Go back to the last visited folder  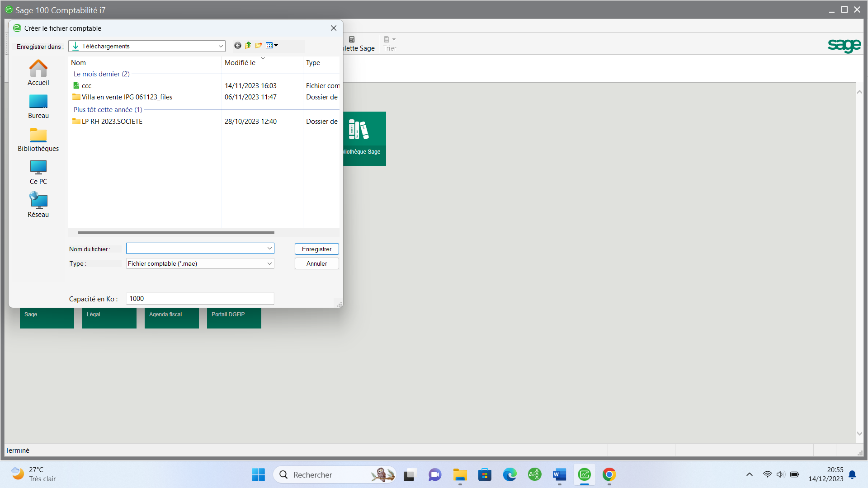pos(237,46)
